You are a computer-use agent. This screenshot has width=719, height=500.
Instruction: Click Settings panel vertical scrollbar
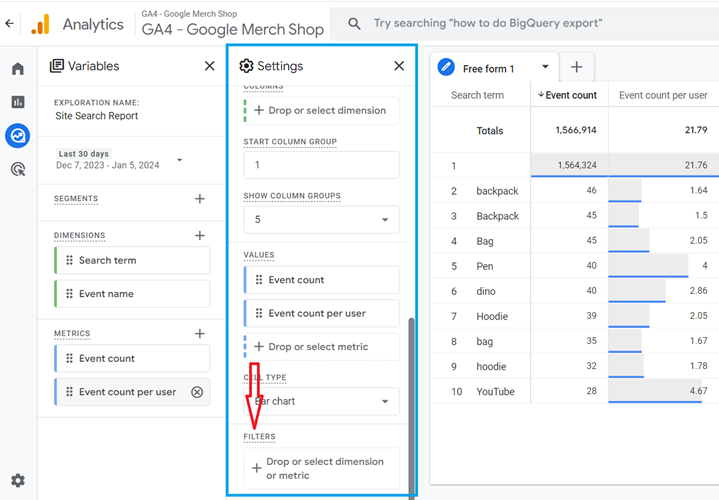411,406
